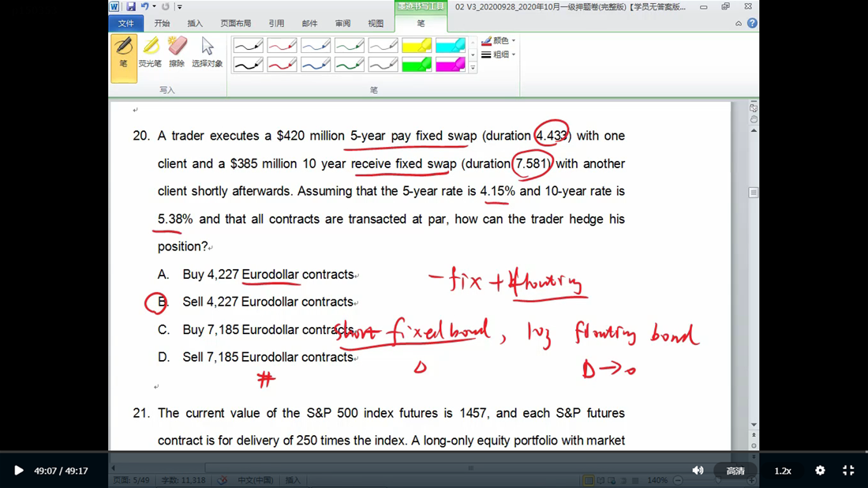Click the zoom level 140% in status bar
The height and width of the screenshot is (488, 868).
657,480
